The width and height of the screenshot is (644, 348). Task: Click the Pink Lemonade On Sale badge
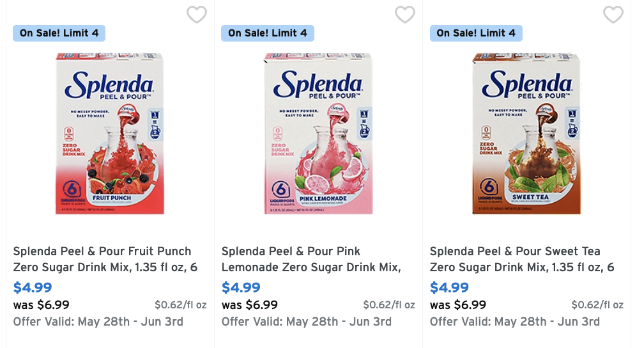[x=267, y=33]
